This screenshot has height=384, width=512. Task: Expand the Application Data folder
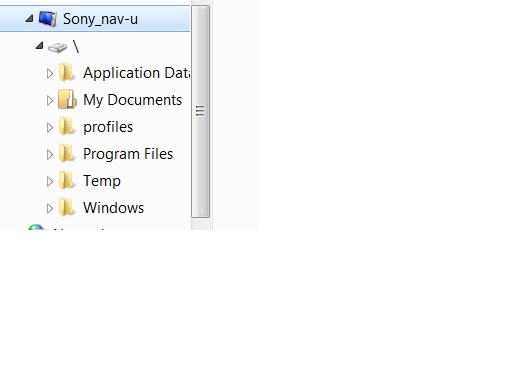coord(50,73)
